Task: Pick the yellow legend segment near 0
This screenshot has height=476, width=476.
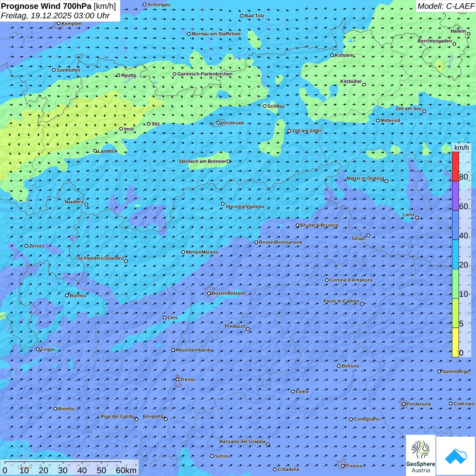Action: [x=455, y=342]
